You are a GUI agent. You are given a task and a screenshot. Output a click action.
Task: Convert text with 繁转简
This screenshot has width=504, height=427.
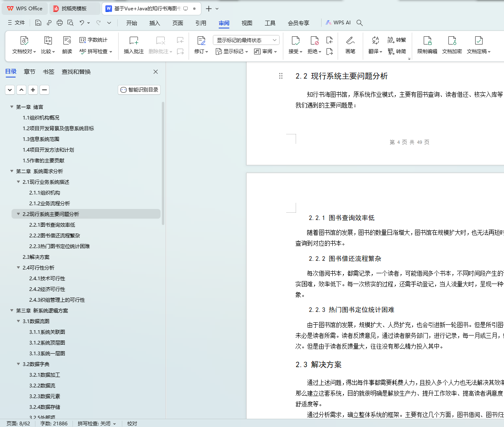click(x=397, y=51)
